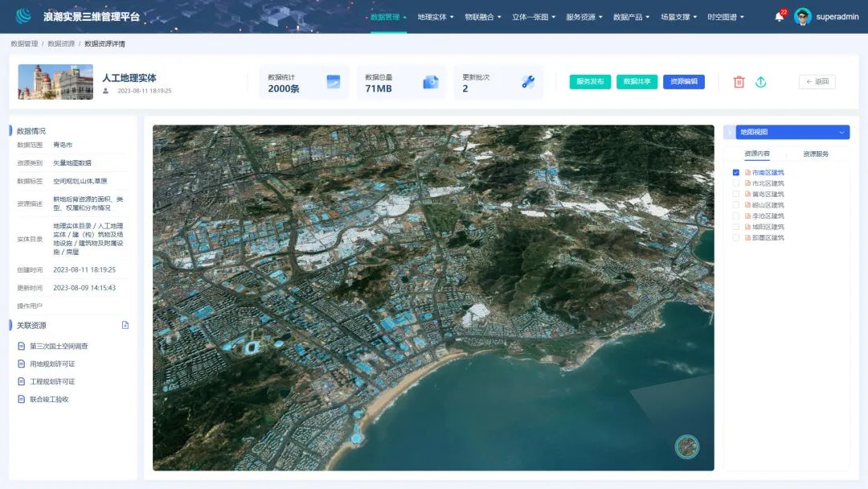This screenshot has width=868, height=489.
Task: Click the wrench icon in 更新批次 card
Action: point(528,82)
